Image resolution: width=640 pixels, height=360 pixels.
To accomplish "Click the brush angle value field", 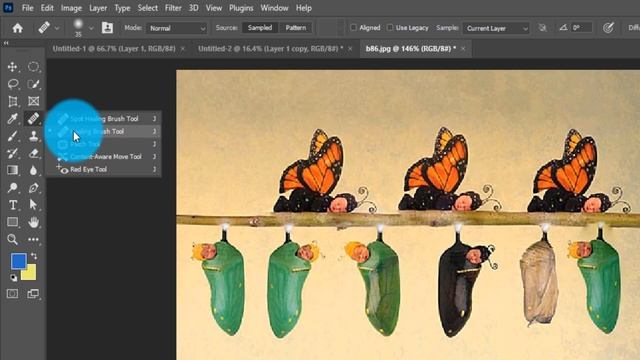I will (x=581, y=28).
